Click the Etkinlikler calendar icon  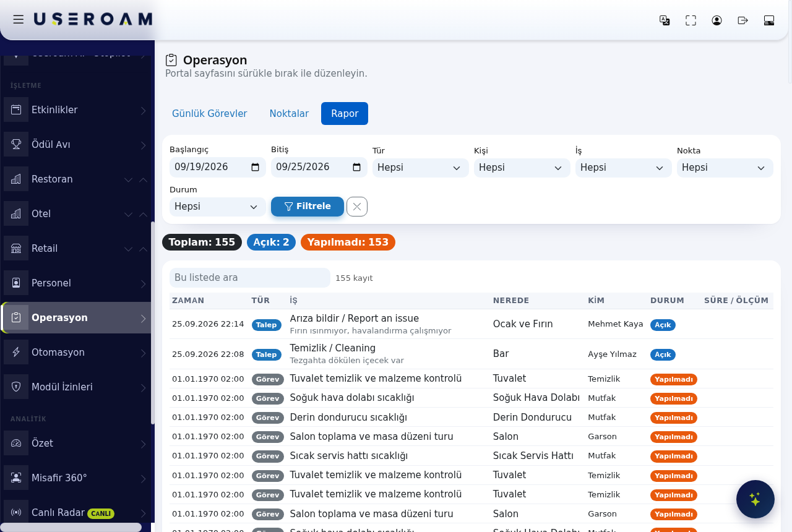pos(16,109)
